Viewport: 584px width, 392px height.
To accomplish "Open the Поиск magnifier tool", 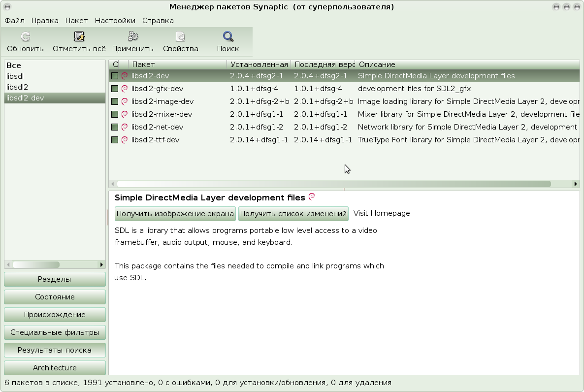I will click(228, 36).
